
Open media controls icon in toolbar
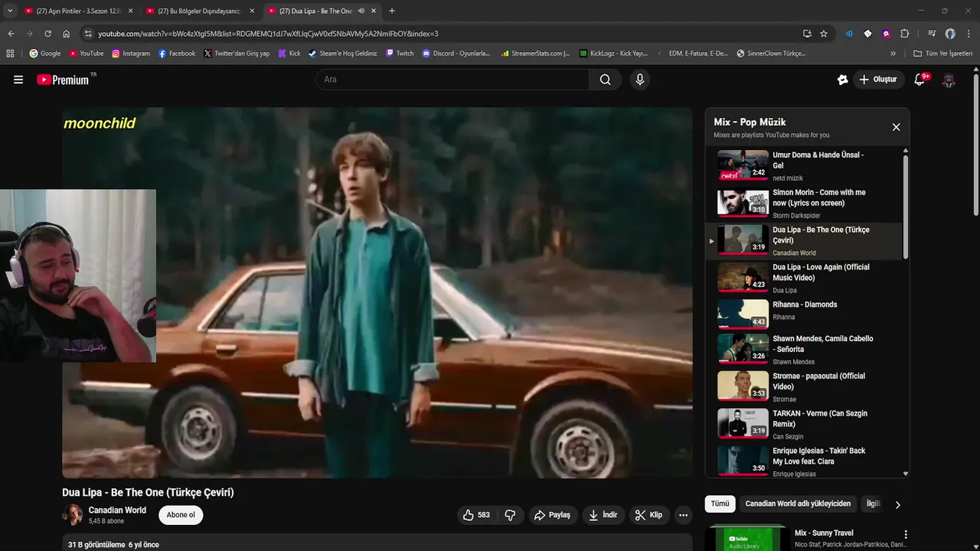click(932, 34)
